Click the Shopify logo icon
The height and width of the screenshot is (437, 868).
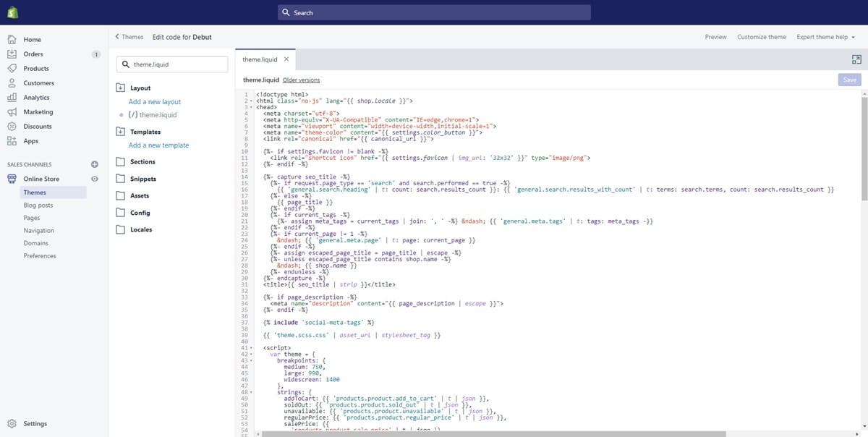(x=12, y=12)
